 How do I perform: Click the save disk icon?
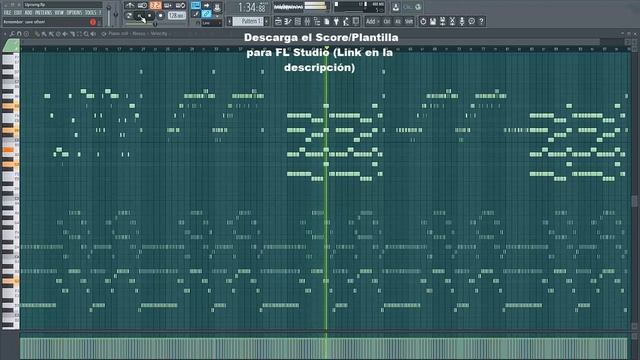[433, 21]
